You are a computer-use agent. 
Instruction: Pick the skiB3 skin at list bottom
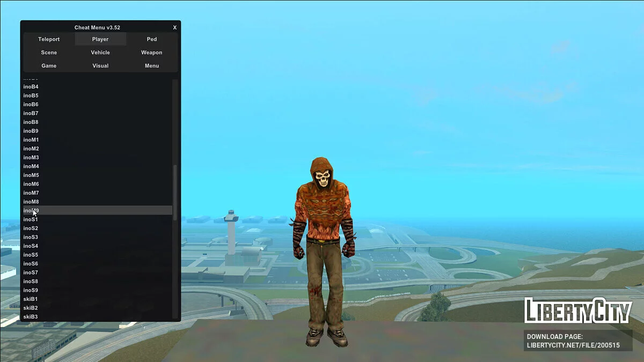[x=31, y=317]
